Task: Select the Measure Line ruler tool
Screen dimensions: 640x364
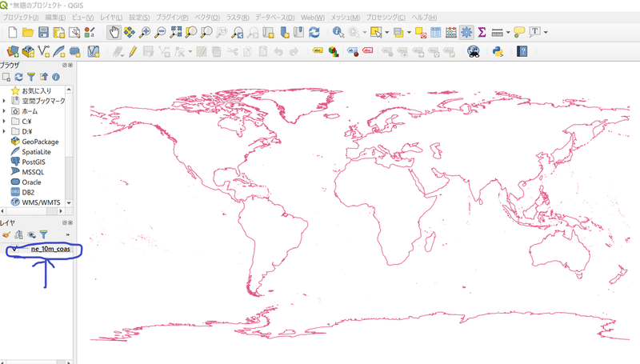Action: tap(497, 32)
